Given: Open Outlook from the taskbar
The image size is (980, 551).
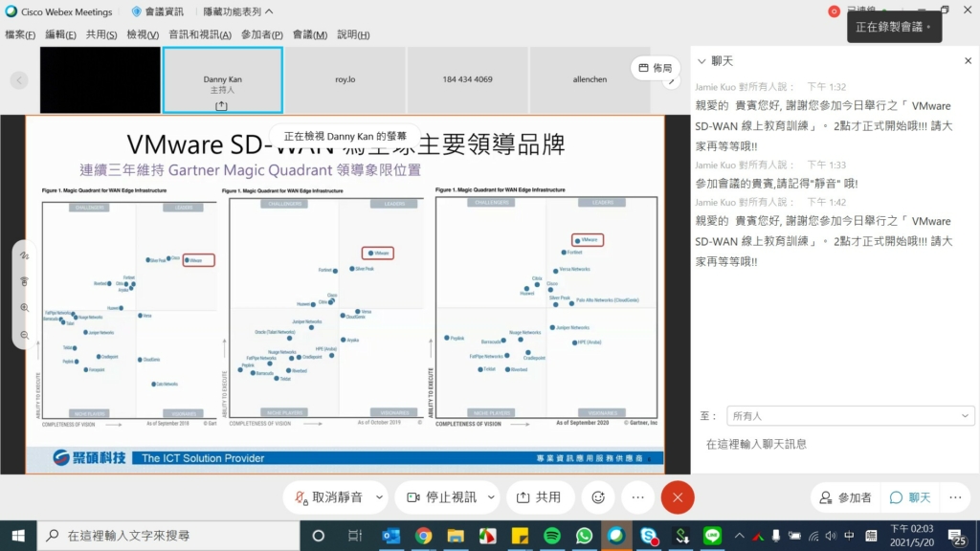Looking at the screenshot, I should point(390,536).
